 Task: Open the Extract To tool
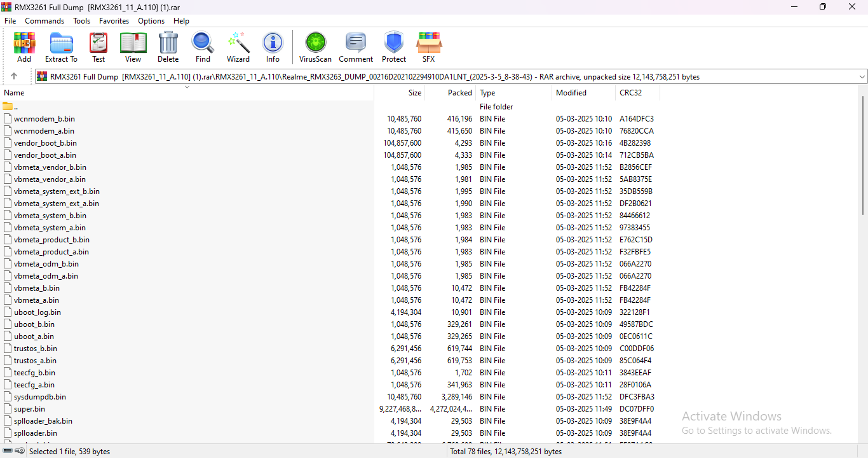point(61,48)
